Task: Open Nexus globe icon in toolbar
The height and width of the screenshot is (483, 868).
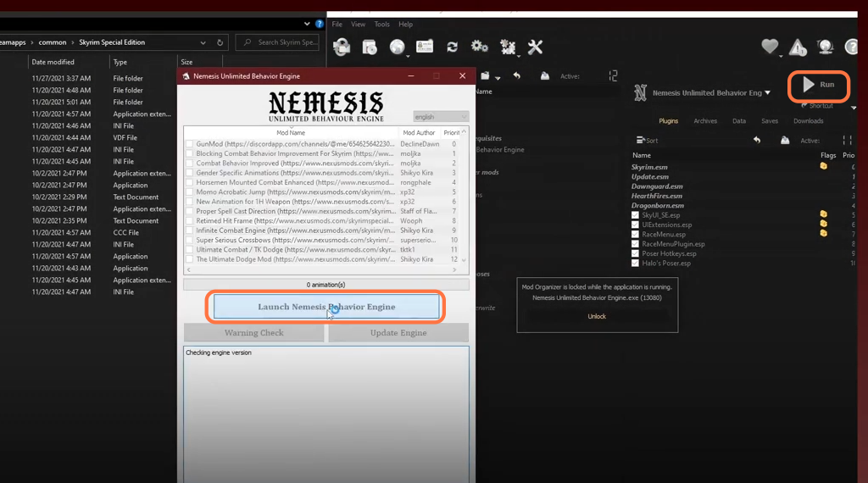Action: tap(397, 47)
